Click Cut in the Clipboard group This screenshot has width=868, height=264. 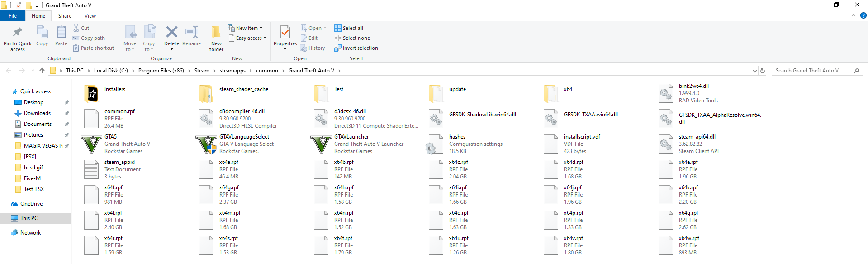[x=81, y=28]
